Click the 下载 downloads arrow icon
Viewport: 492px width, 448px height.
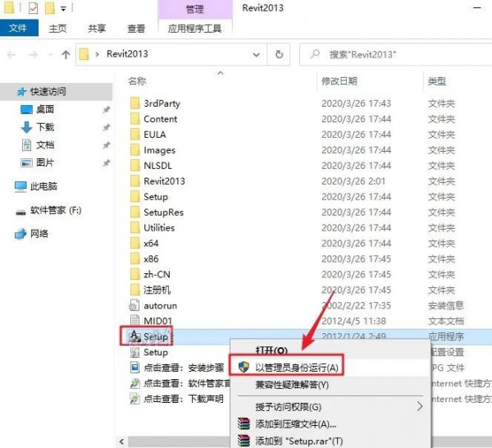point(26,127)
